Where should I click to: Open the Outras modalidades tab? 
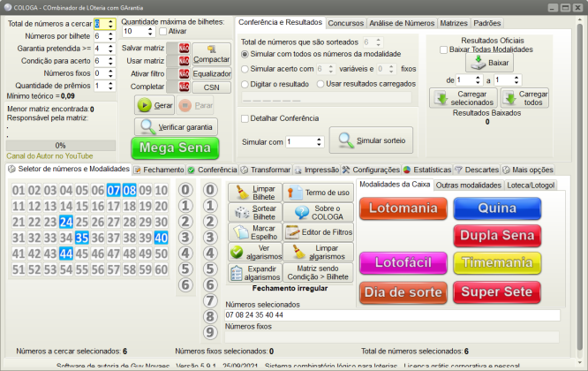click(x=469, y=185)
